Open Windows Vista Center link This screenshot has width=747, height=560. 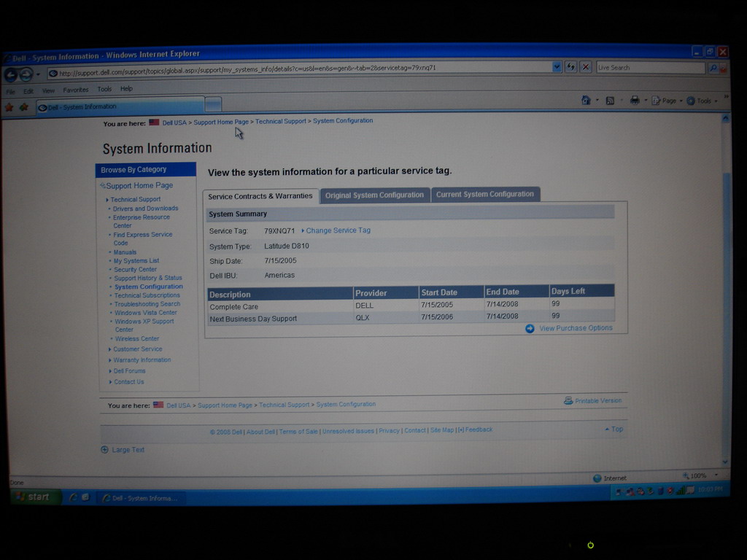pyautogui.click(x=145, y=313)
